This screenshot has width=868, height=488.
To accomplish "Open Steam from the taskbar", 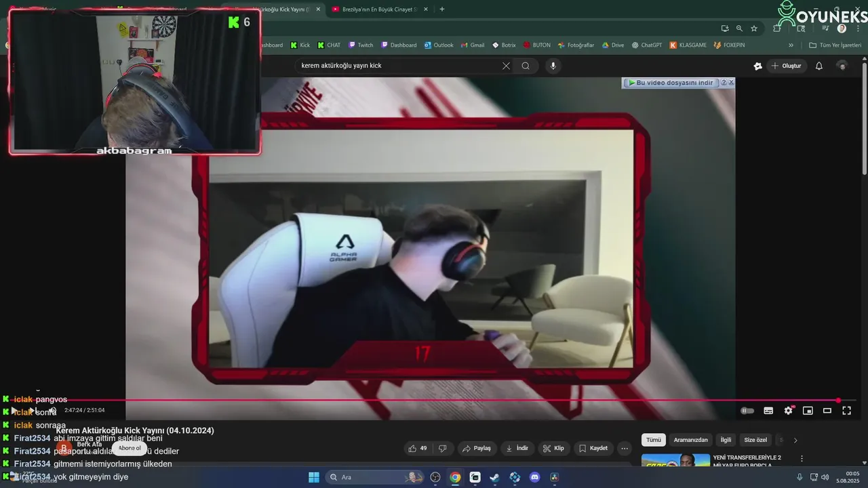I will (x=495, y=477).
